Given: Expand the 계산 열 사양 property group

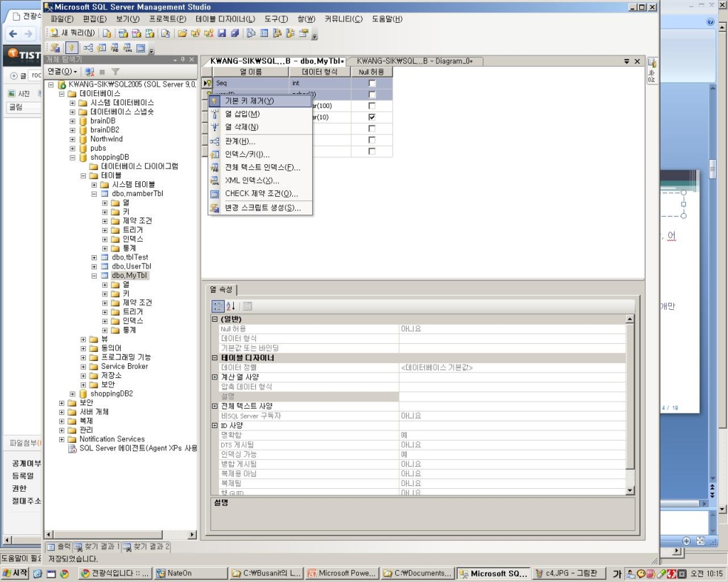Looking at the screenshot, I should (215, 377).
